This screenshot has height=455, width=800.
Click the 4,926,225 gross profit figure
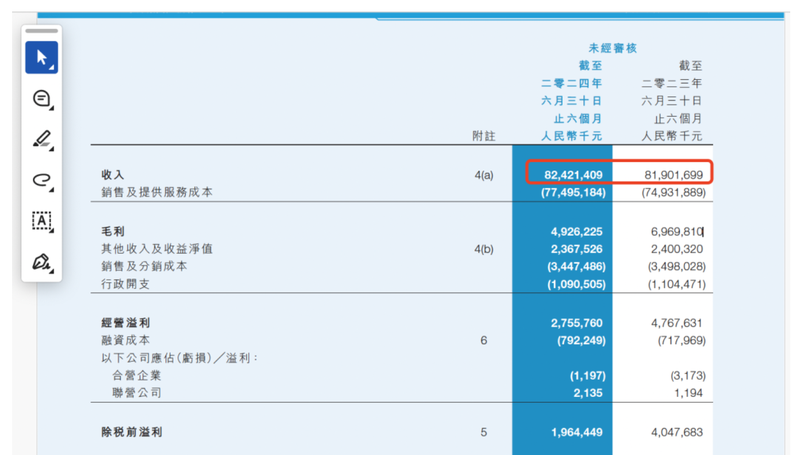coord(578,231)
